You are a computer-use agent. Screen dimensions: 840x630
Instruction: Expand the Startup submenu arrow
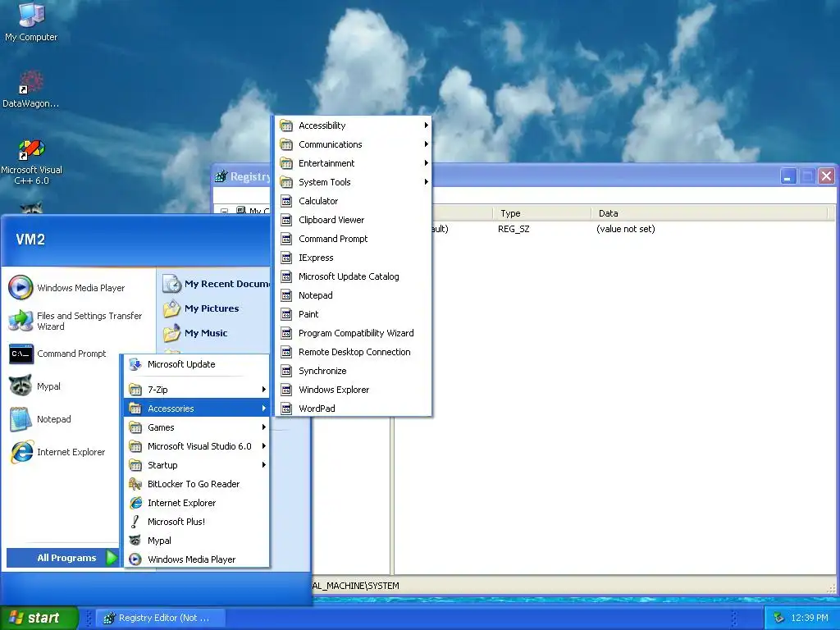click(263, 465)
